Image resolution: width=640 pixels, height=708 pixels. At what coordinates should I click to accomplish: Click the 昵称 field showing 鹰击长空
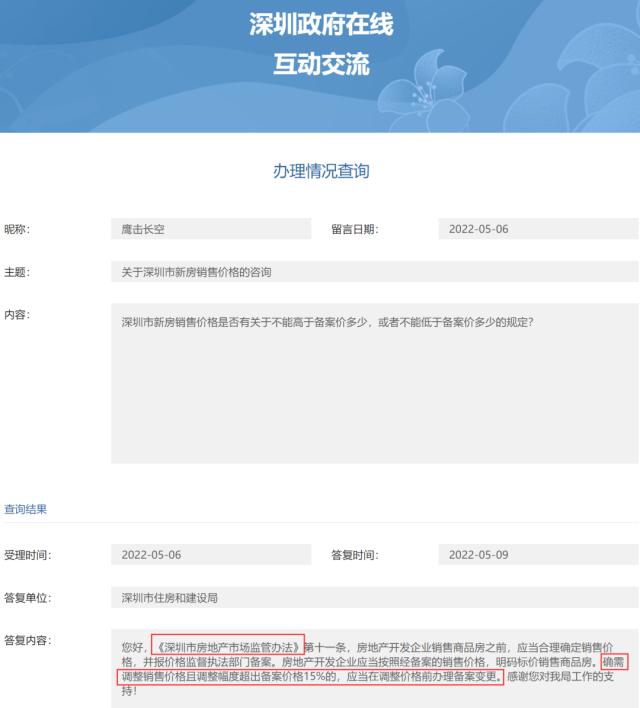(211, 229)
